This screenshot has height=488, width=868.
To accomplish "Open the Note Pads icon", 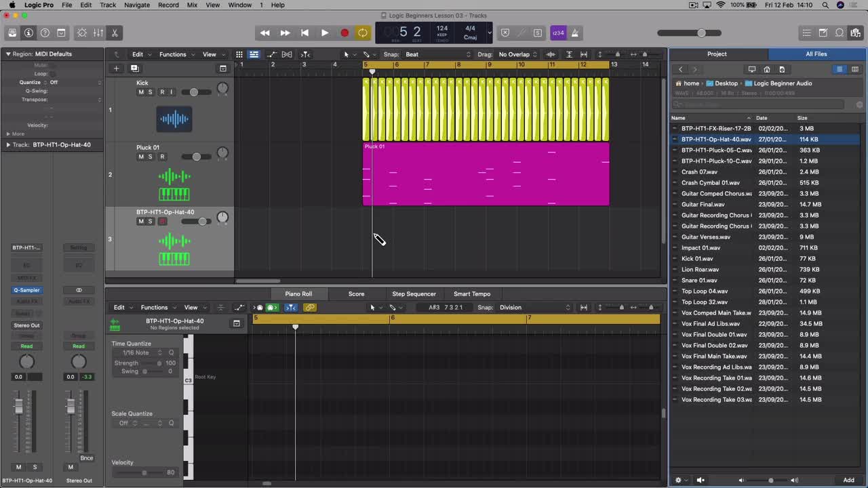I will coord(823,33).
